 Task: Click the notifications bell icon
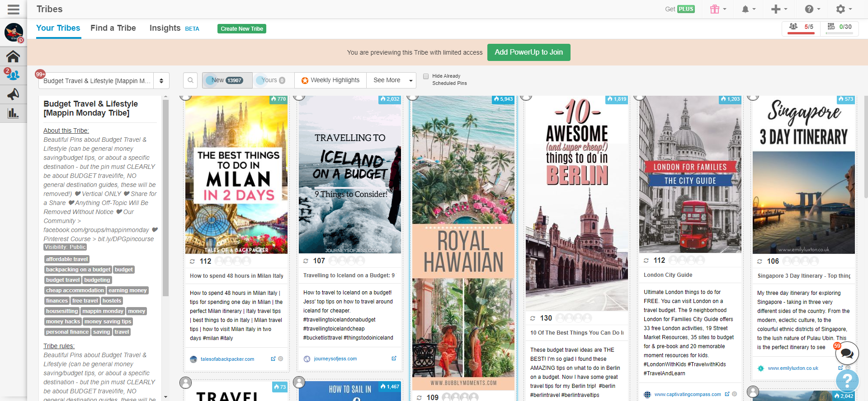coord(745,9)
